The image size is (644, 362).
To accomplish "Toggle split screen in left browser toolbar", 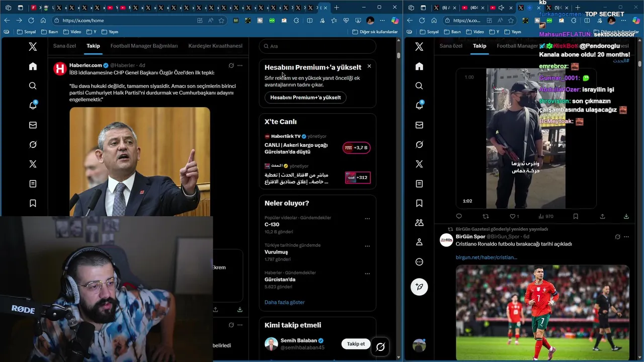I will click(x=309, y=21).
